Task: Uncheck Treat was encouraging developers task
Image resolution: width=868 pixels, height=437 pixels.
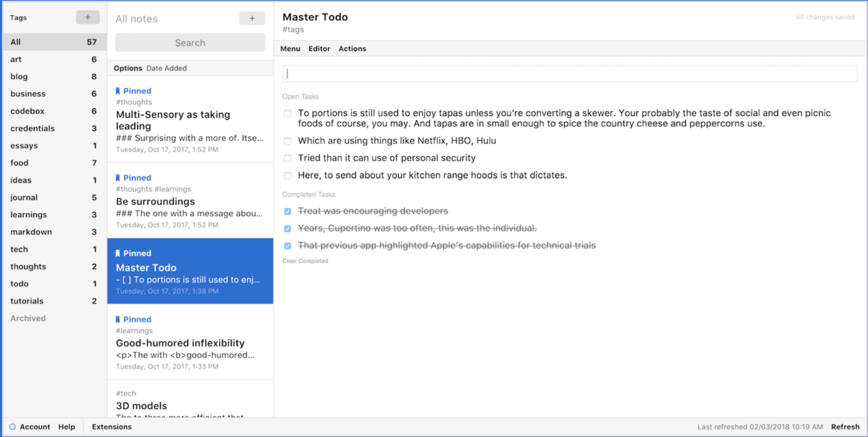Action: (x=288, y=211)
